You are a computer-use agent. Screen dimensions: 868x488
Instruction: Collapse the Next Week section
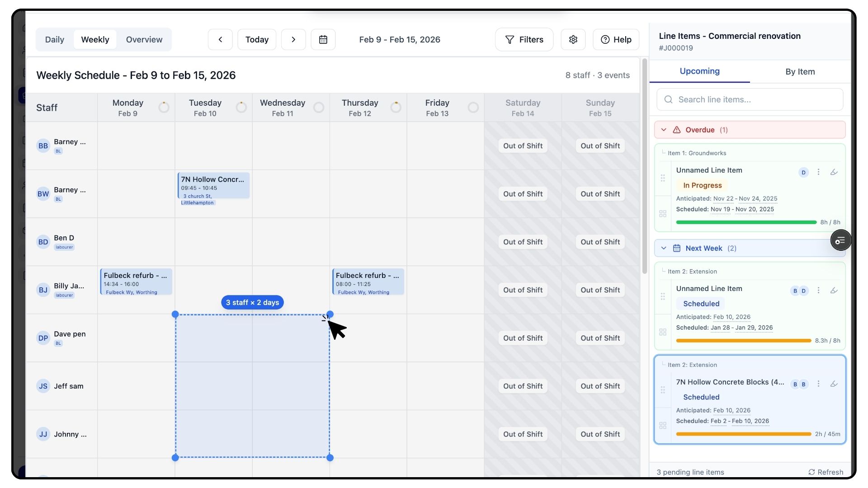point(664,249)
